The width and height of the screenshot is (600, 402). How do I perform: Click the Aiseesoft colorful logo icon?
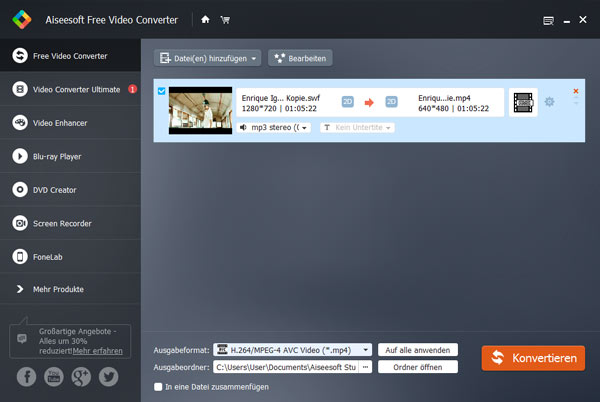pos(21,19)
